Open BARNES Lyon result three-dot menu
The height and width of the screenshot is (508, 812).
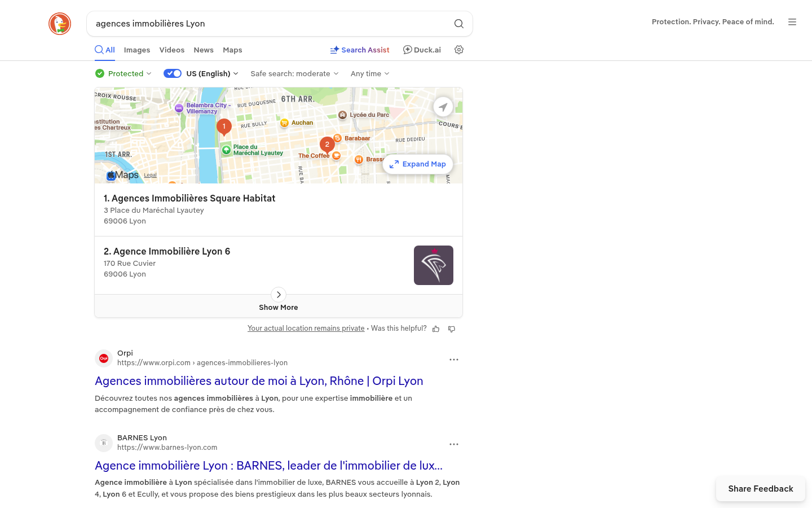click(x=454, y=444)
